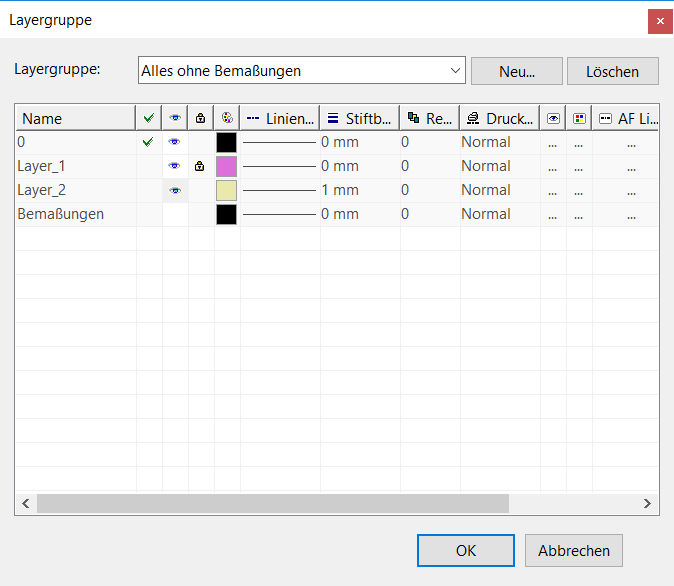This screenshot has width=674, height=586.
Task: Click the AF Li... ellipsis cell of layer 0
Action: [631, 145]
